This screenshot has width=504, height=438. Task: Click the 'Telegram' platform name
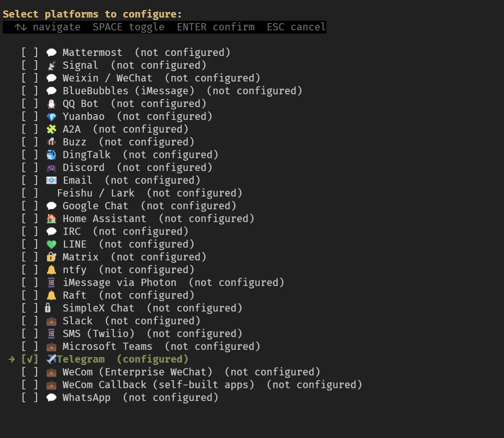click(x=81, y=359)
